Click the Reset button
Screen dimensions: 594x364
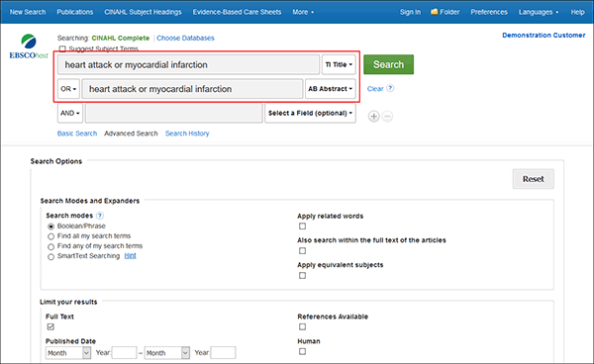click(534, 179)
